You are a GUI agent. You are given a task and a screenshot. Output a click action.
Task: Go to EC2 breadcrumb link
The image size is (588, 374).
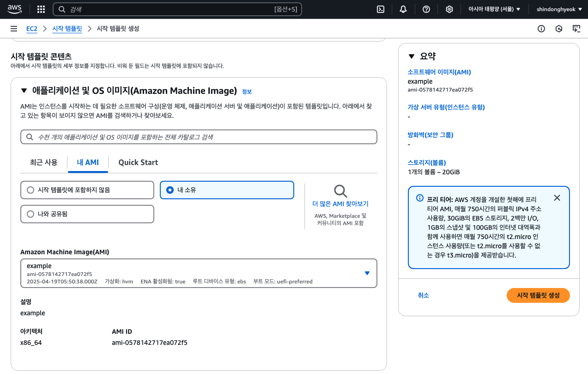click(31, 29)
